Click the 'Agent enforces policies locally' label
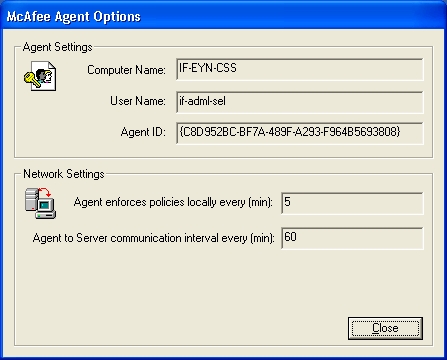447x360 pixels. (x=173, y=202)
